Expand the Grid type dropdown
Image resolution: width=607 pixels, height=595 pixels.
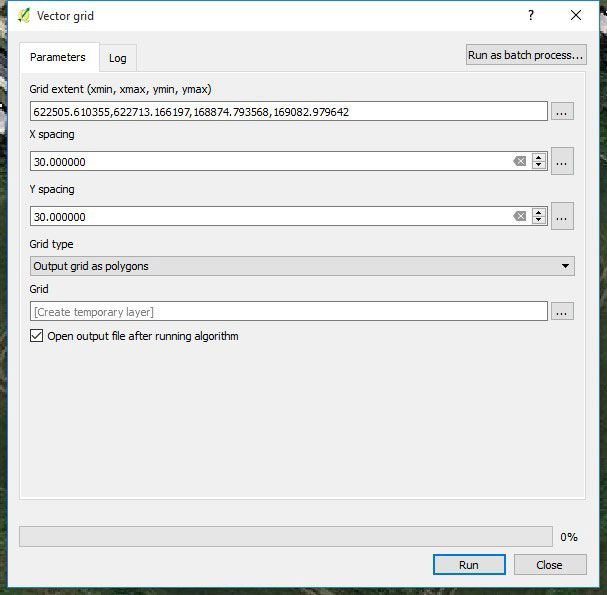point(302,266)
